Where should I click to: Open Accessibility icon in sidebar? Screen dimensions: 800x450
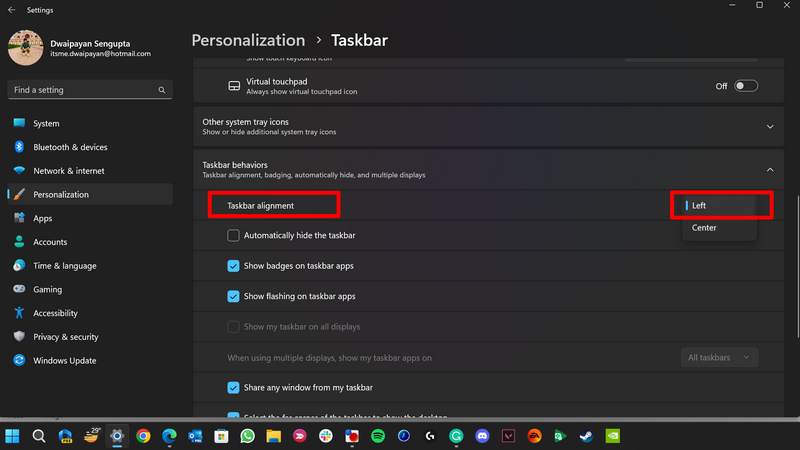coord(19,313)
